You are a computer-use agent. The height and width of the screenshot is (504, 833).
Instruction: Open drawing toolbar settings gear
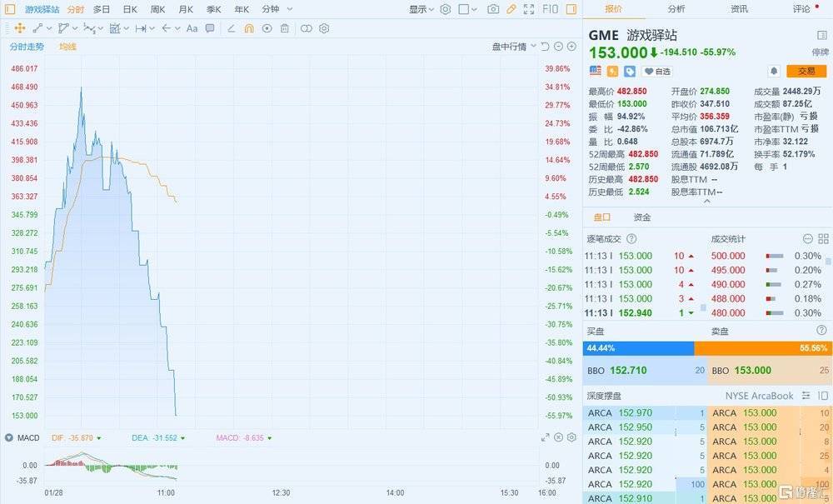(x=324, y=28)
